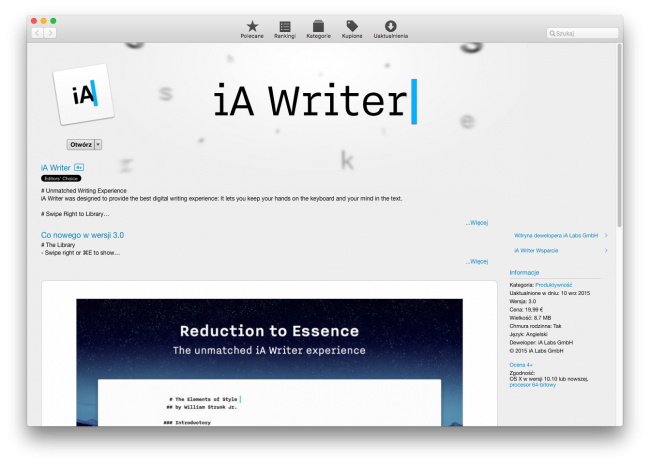Click the Ocena 4+ rating link

(x=521, y=365)
